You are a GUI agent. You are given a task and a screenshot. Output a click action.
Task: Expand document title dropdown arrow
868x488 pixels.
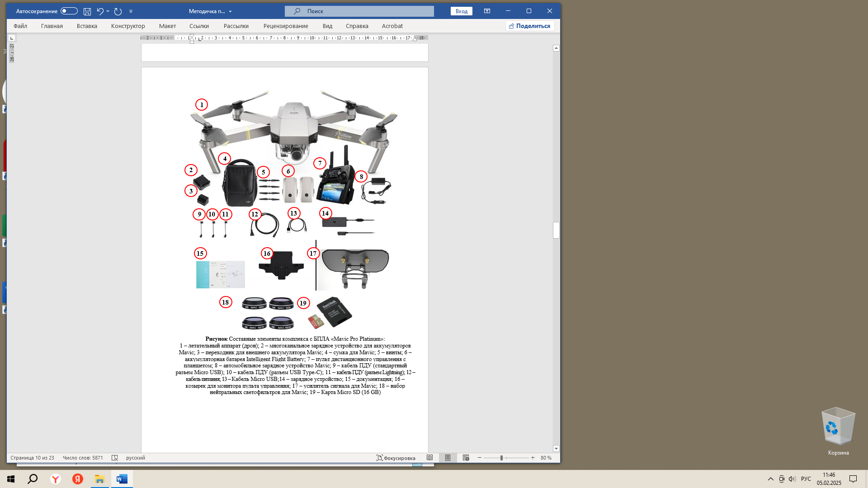point(230,11)
